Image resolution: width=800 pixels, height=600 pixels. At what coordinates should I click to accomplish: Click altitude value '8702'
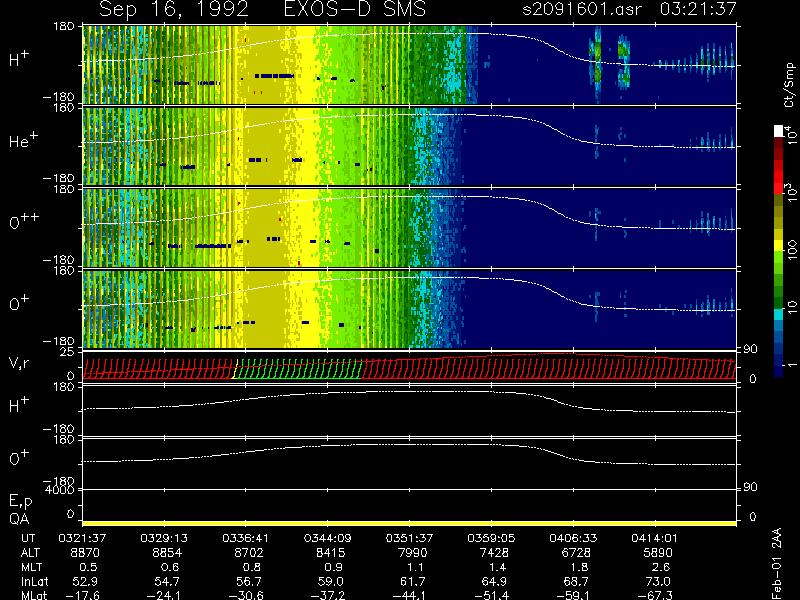pyautogui.click(x=248, y=553)
